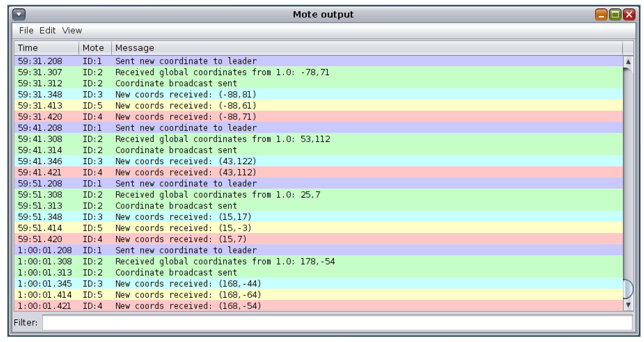Viewport: 644px width, 342px height.
Task: Open the window menu dropdown arrow
Action: point(19,14)
